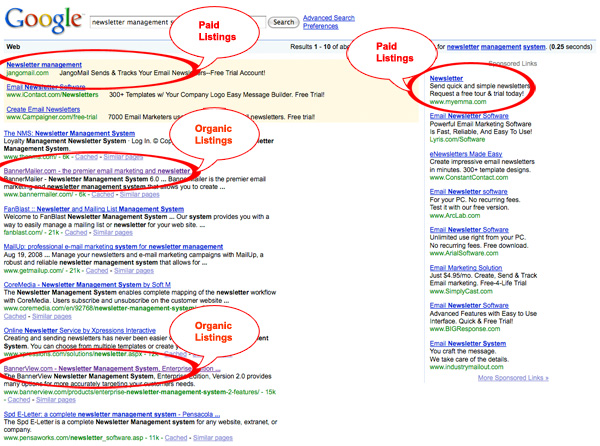Viewport: 600px width, 446px height.
Task: Open Cached link for bannermailer.com result
Action: [x=103, y=194]
